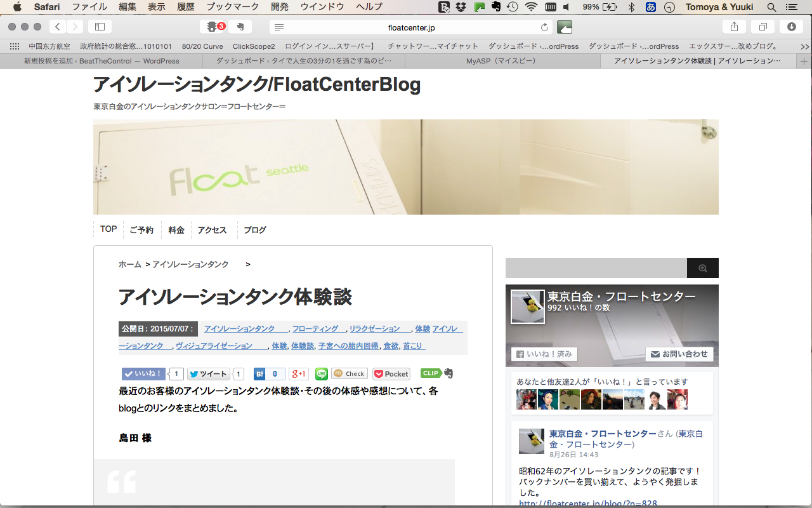
Task: Toggle the Safari sidebar button
Action: [100, 27]
